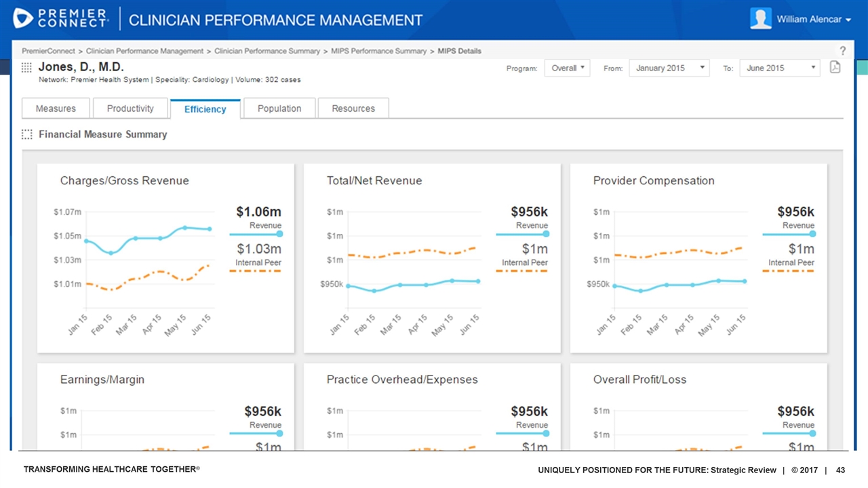Click the Clinician Performance Management header title
The image size is (868, 488).
(x=275, y=20)
